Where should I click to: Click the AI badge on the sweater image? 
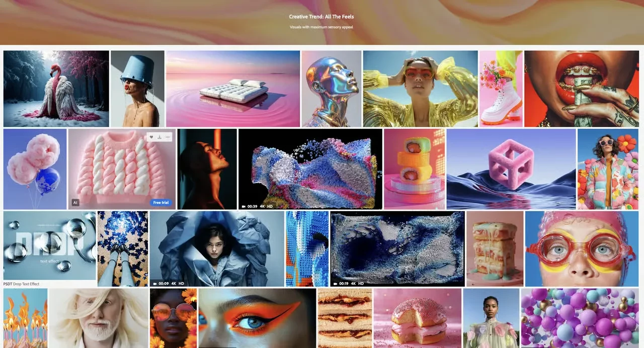pos(75,202)
